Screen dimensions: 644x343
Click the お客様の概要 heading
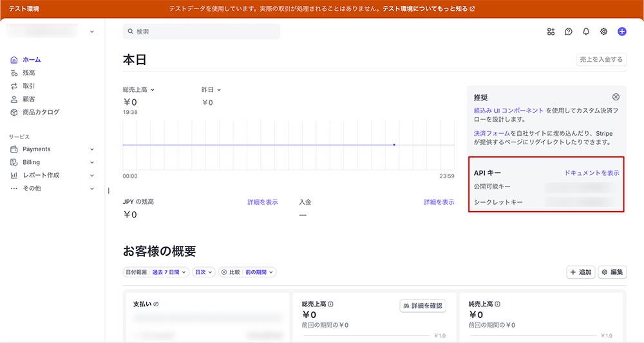coord(159,251)
